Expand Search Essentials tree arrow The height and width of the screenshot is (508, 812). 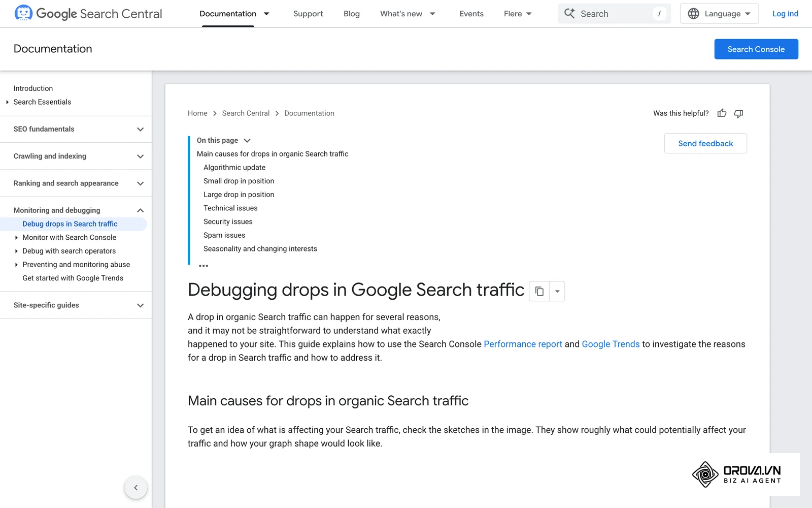point(7,102)
